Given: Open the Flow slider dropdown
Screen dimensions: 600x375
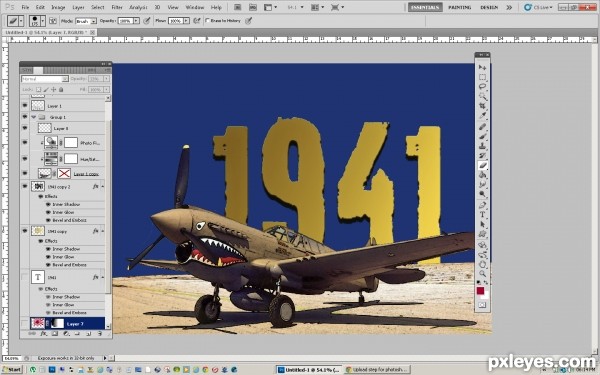Looking at the screenshot, I should coord(186,21).
